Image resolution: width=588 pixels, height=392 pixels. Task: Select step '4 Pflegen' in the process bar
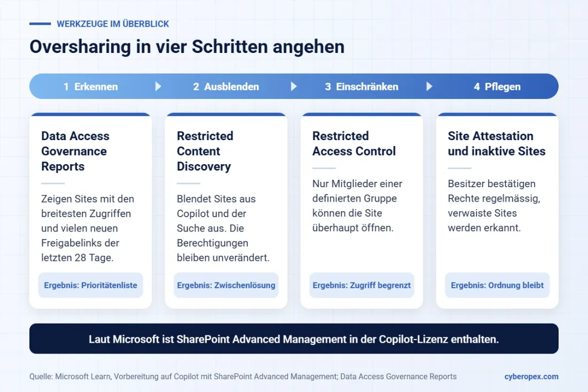497,87
